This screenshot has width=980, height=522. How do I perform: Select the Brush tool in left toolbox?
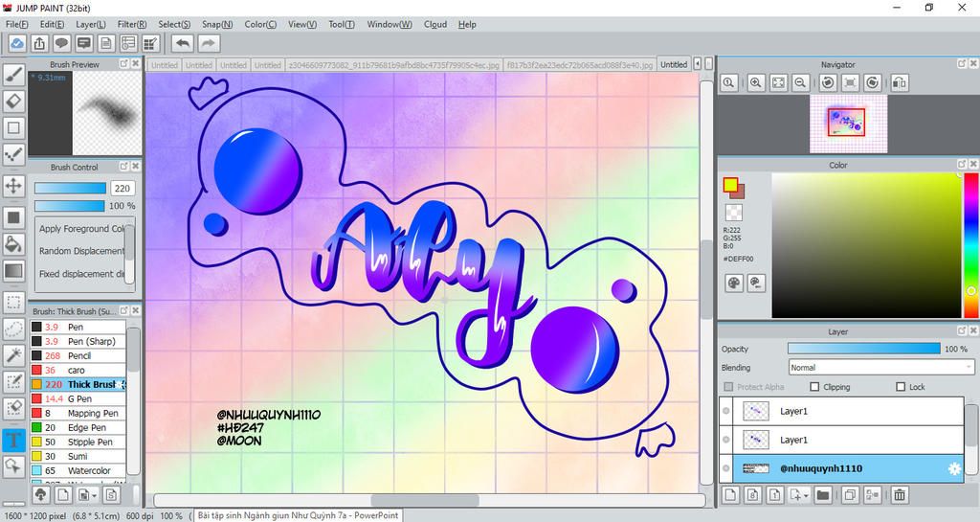tap(13, 74)
